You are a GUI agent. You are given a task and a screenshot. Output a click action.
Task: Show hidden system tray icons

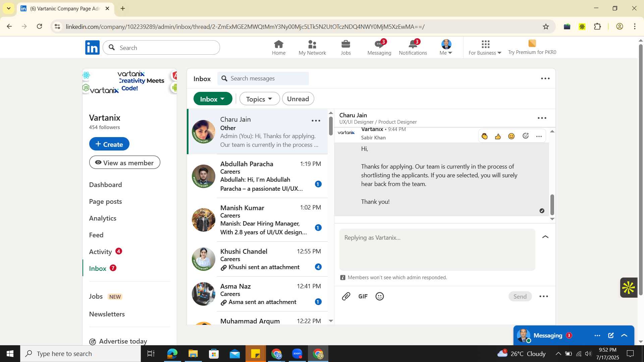[x=558, y=354]
